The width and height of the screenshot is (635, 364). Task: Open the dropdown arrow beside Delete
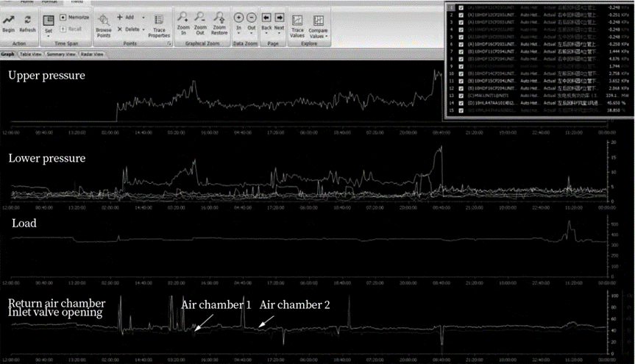click(x=143, y=29)
